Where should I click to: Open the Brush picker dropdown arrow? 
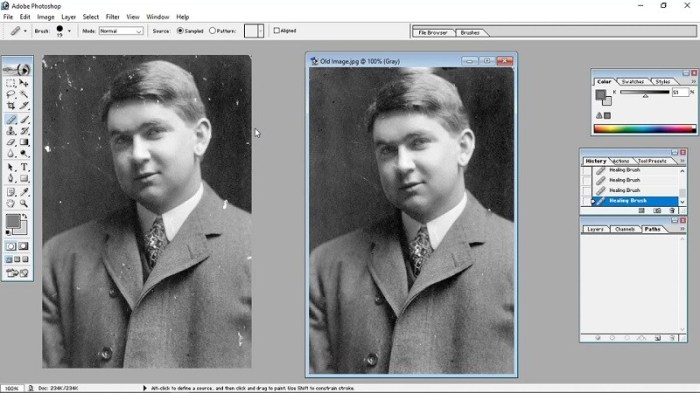point(69,31)
